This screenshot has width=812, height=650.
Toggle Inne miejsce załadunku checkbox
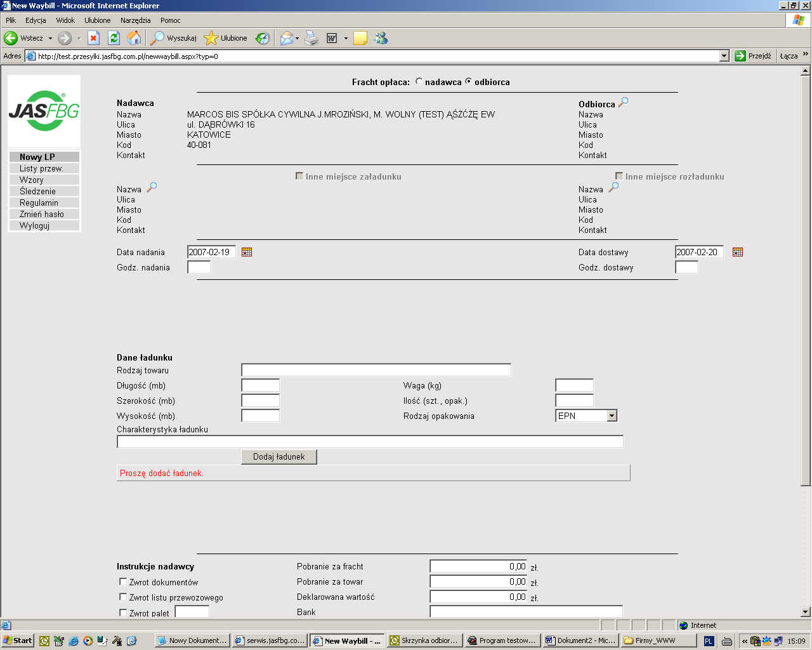(x=299, y=176)
